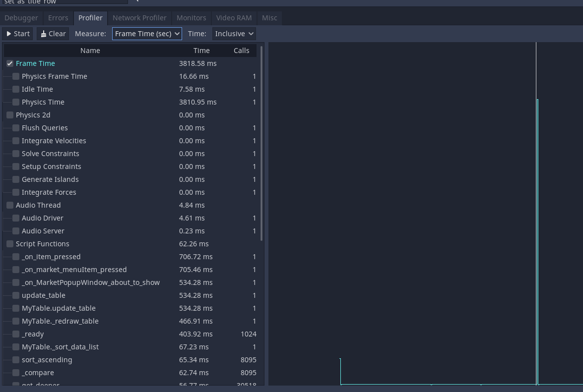Image resolution: width=583 pixels, height=392 pixels.
Task: Toggle the Script Functions checkbox
Action: point(9,244)
